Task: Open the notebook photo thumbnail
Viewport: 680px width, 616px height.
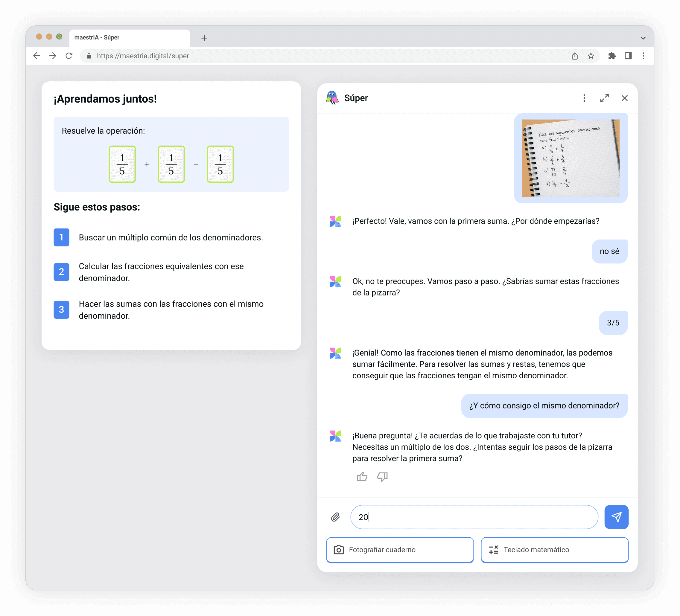Action: click(x=571, y=158)
